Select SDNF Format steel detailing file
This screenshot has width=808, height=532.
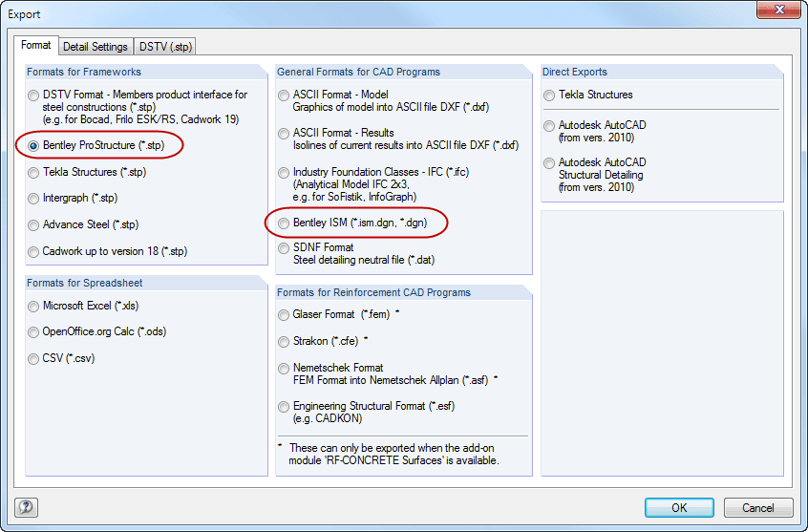[x=284, y=248]
